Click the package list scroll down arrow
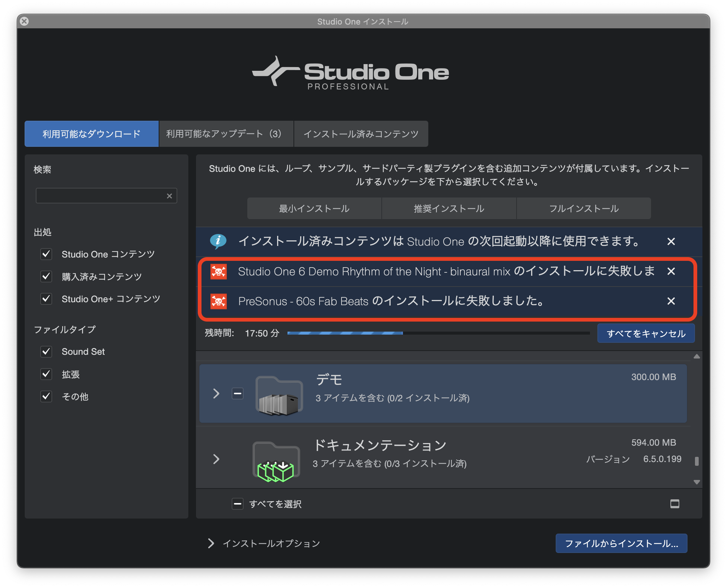727x588 pixels. tap(696, 482)
